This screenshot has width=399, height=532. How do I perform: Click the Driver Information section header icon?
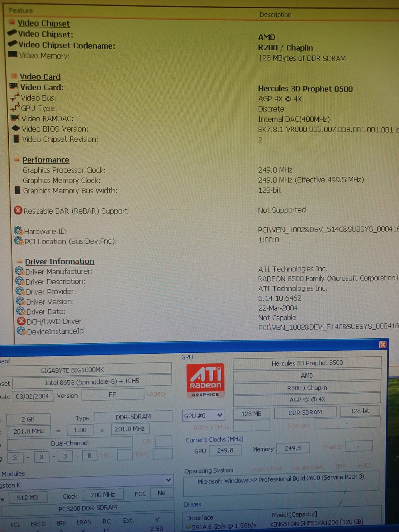(x=19, y=261)
